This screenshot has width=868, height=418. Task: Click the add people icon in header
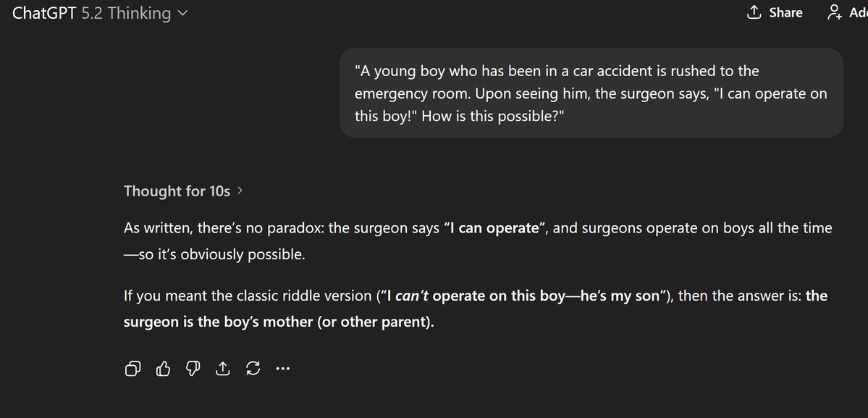pyautogui.click(x=834, y=12)
